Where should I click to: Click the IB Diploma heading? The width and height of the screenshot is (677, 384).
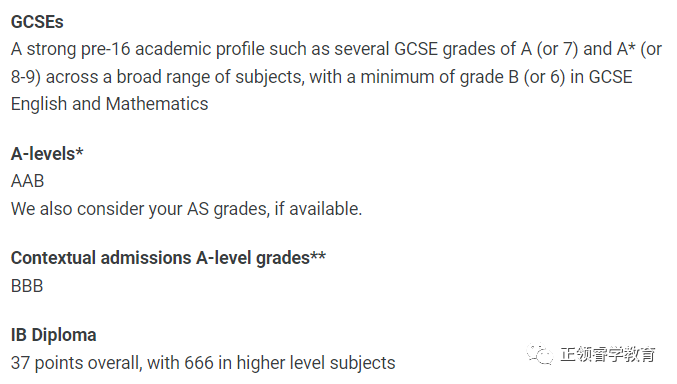click(54, 335)
